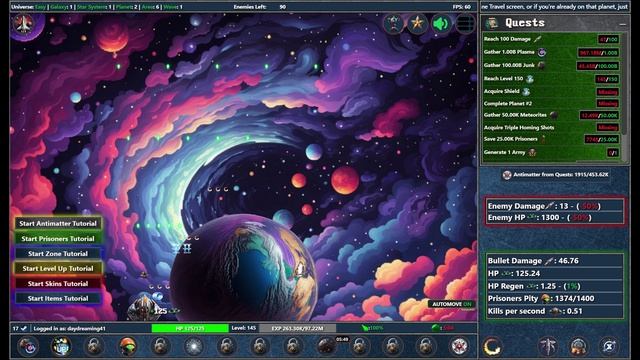
Task: Click the scrolling Travel screen tip text
Action: [x=554, y=7]
